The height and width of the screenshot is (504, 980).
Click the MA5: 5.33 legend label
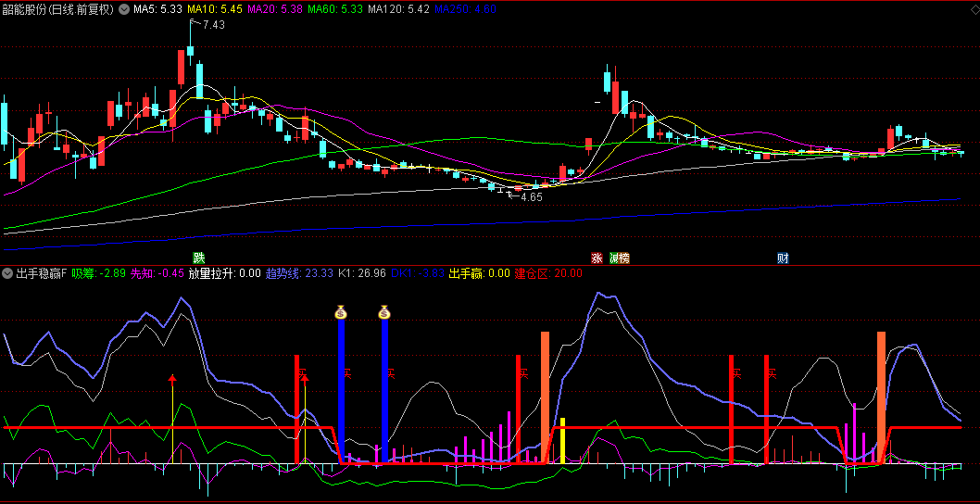(x=158, y=9)
